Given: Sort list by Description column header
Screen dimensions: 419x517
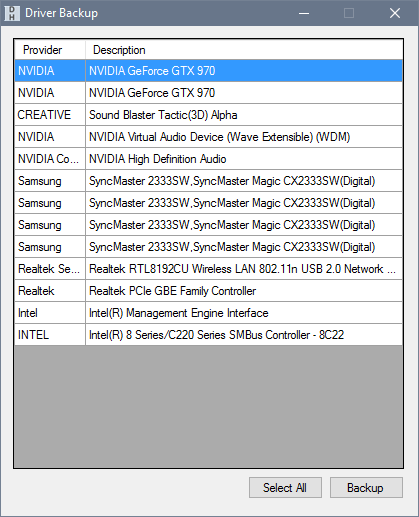Looking at the screenshot, I should pyautogui.click(x=244, y=50).
